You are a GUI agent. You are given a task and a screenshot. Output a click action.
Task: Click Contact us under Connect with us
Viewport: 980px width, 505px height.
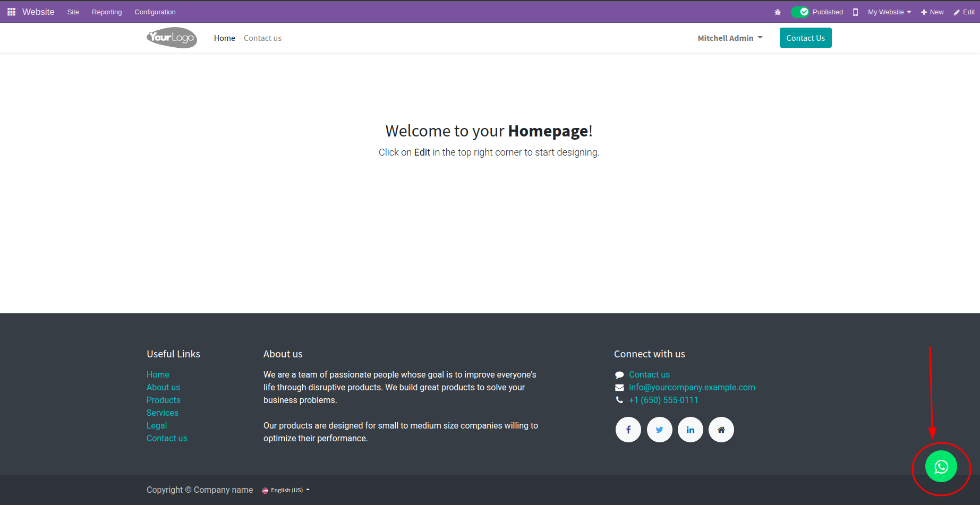[x=649, y=374]
